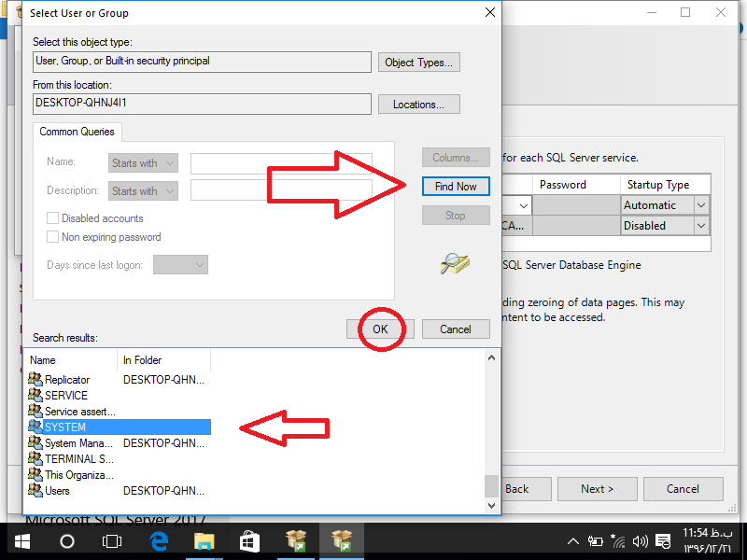747x560 pixels.
Task: Click the search results vertical scrollbar
Action: coord(490,429)
